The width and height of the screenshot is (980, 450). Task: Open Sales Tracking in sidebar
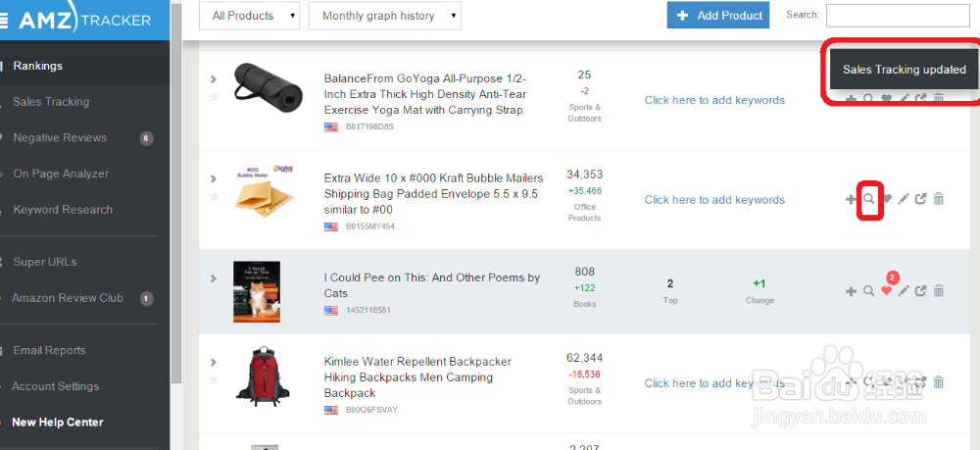point(51,102)
